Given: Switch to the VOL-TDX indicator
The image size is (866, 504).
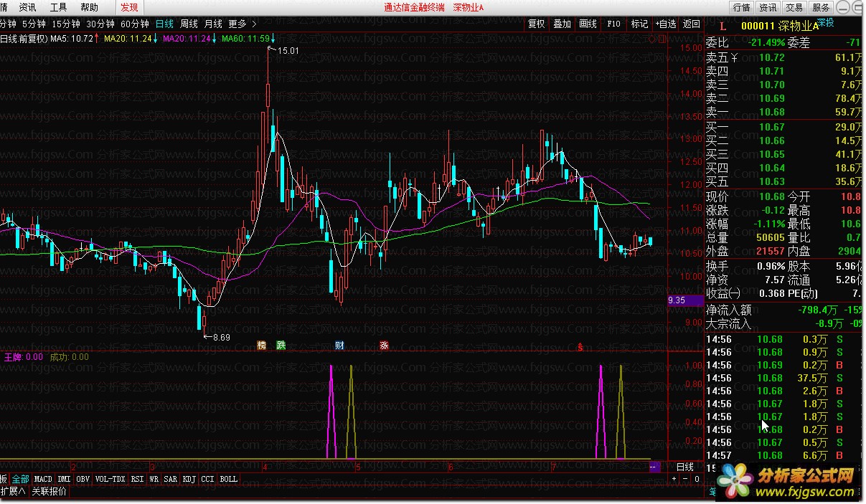Looking at the screenshot, I should (x=110, y=479).
